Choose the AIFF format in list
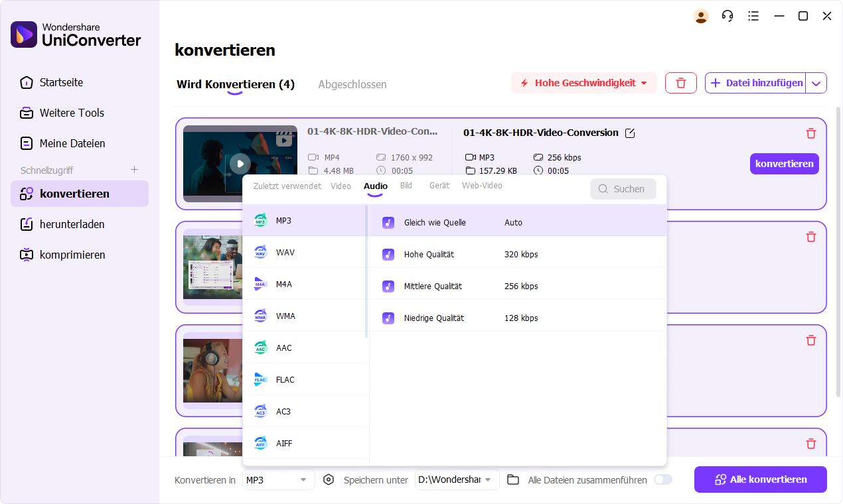The image size is (843, 504). click(x=305, y=443)
